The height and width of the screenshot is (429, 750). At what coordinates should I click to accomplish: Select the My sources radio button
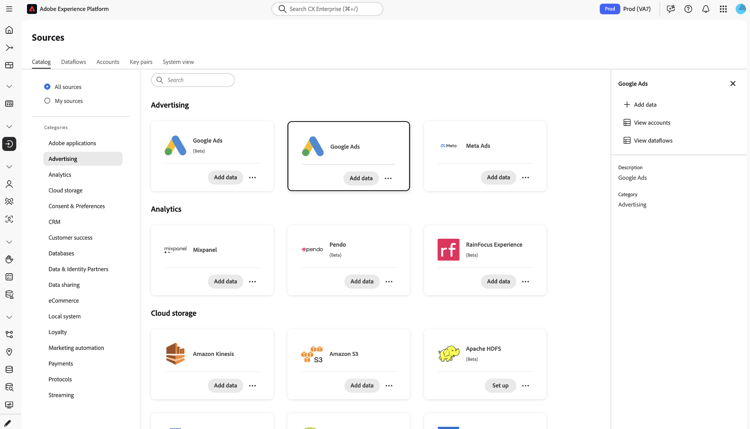(x=47, y=101)
